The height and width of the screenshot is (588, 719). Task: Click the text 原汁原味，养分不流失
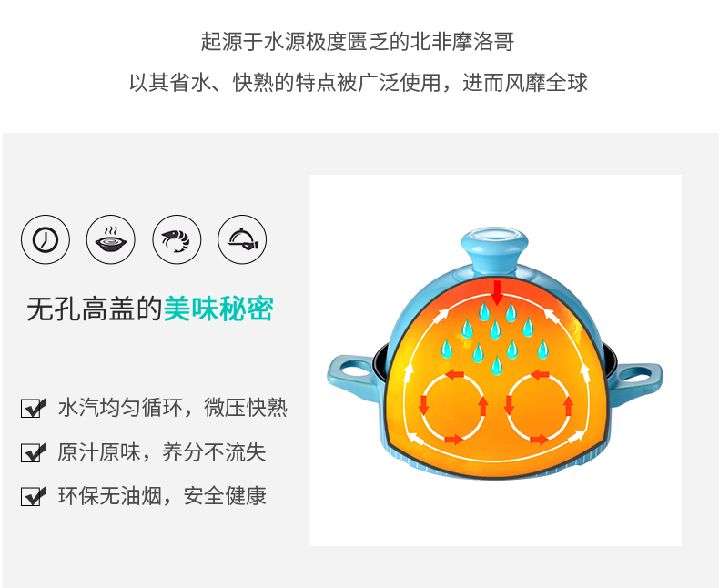pyautogui.click(x=162, y=451)
